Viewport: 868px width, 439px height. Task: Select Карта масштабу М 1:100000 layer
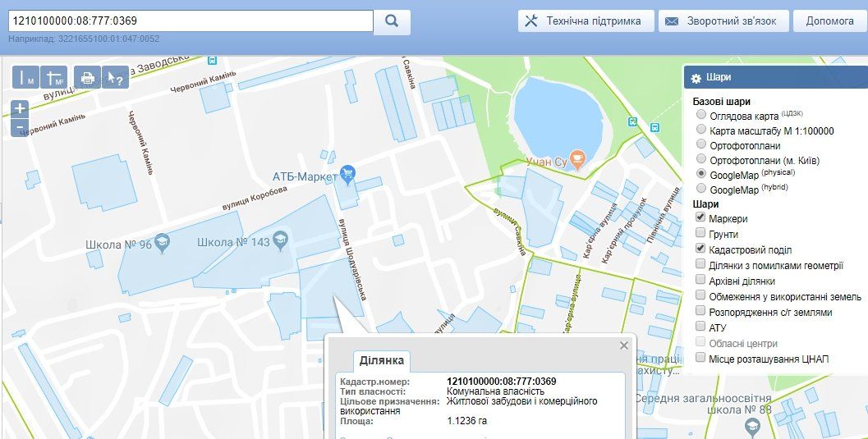pyautogui.click(x=701, y=130)
